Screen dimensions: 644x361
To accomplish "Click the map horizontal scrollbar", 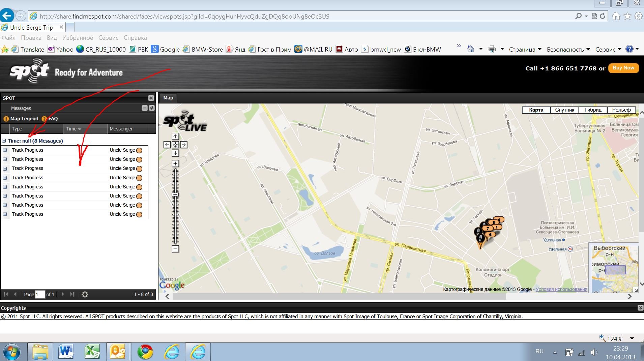I will [x=339, y=296].
